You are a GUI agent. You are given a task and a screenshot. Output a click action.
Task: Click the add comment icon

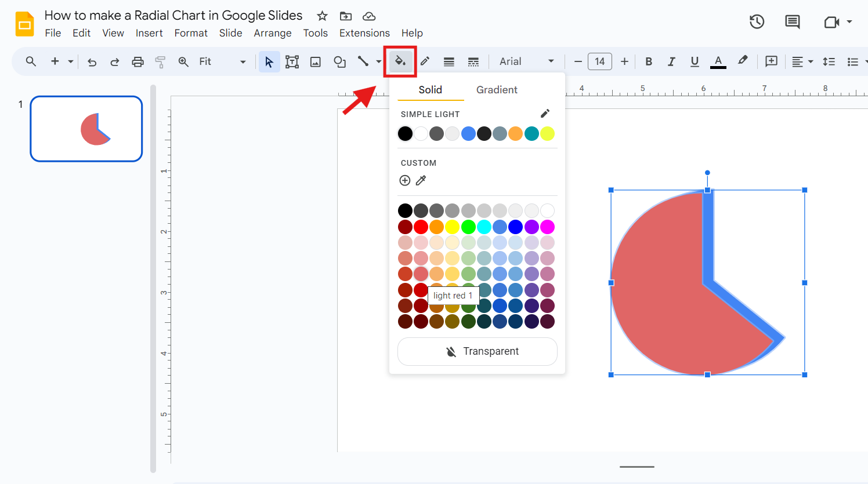tap(771, 61)
